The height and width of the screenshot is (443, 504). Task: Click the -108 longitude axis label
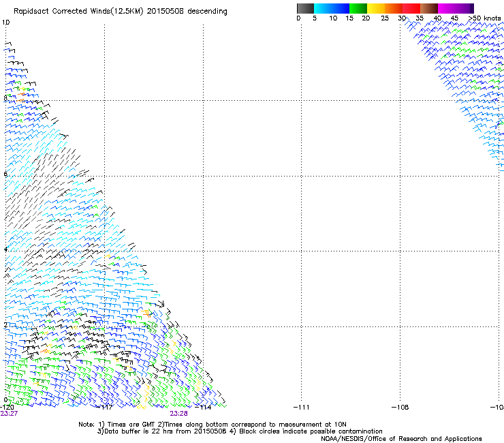pyautogui.click(x=400, y=408)
